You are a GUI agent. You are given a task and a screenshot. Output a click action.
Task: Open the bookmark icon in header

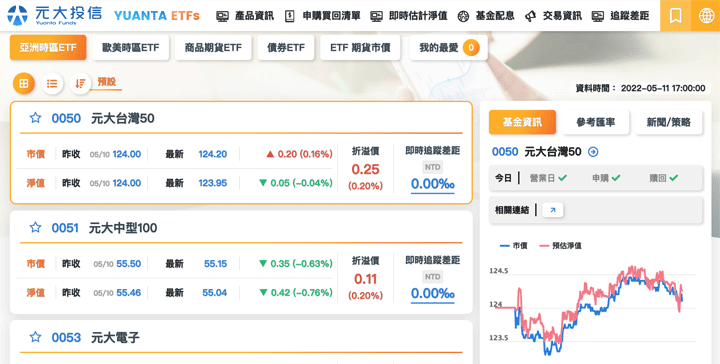675,16
